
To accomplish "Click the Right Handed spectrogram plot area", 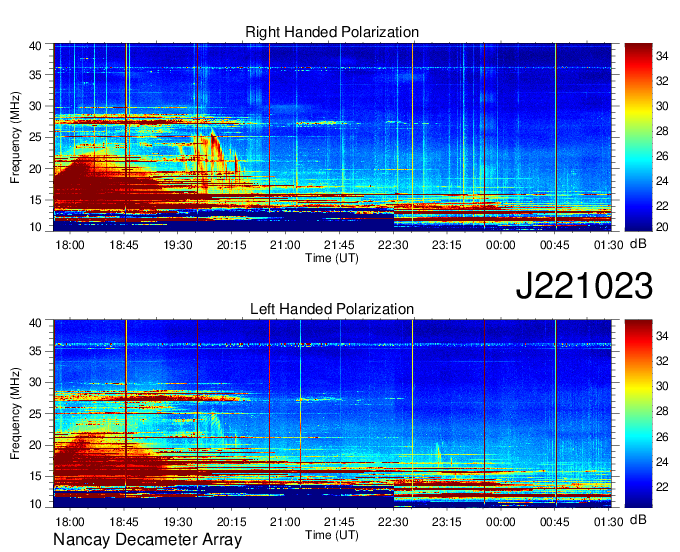I will 332,137.
